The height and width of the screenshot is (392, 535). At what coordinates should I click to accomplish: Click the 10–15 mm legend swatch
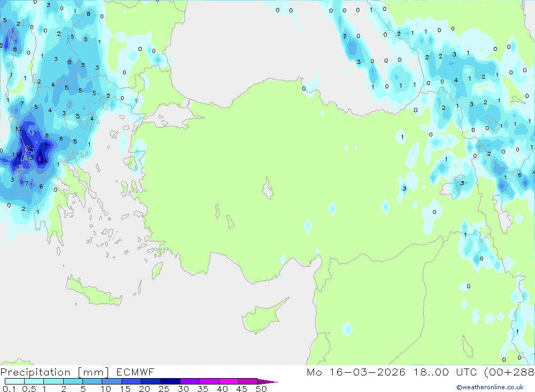coord(112,381)
